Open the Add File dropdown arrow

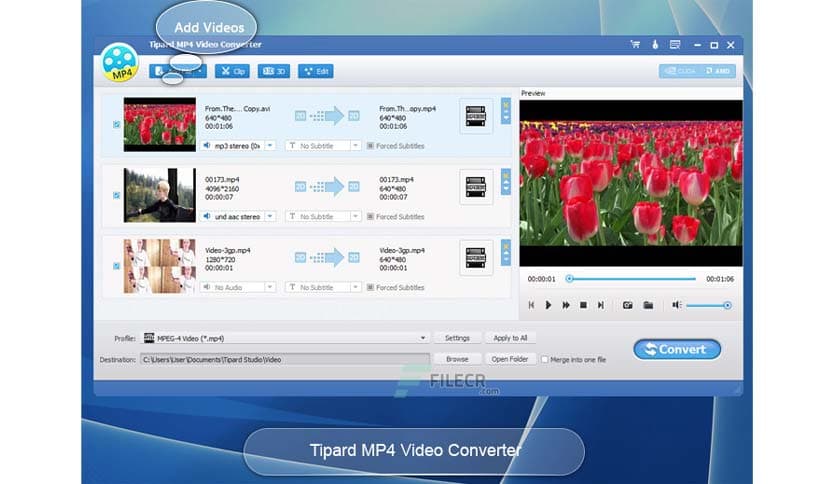tap(200, 71)
